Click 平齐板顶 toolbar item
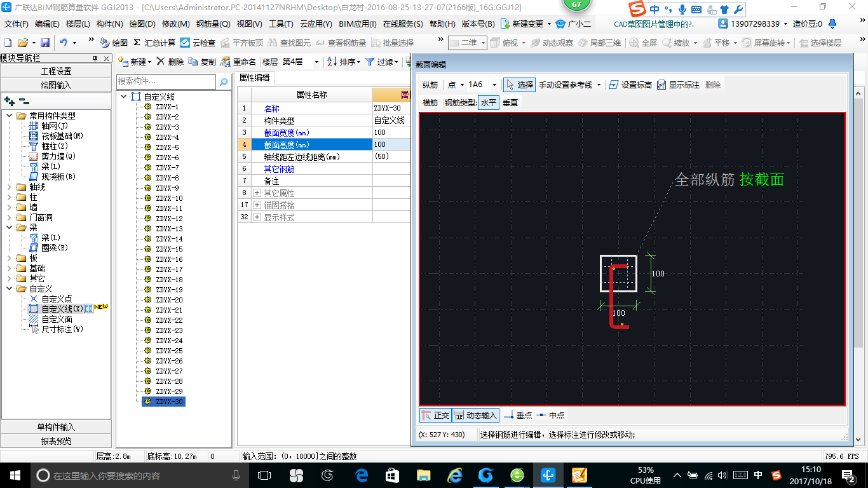Image resolution: width=868 pixels, height=488 pixels. click(241, 43)
